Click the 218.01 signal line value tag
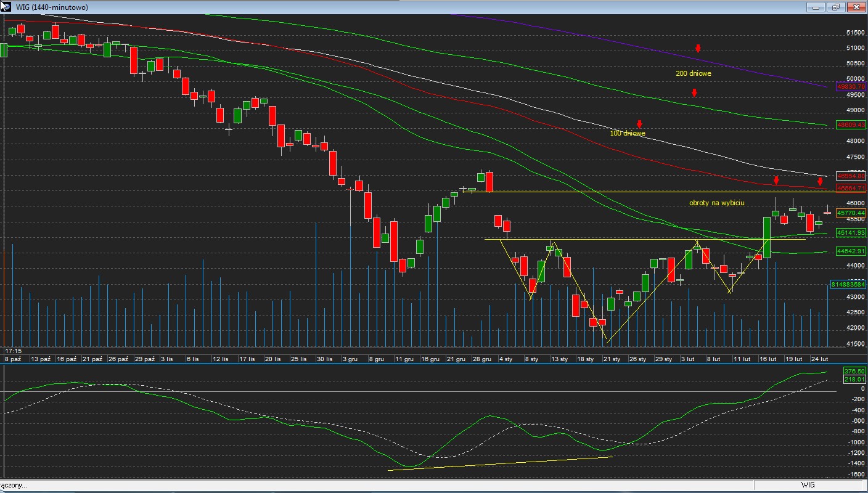The width and height of the screenshot is (868, 493). click(x=854, y=379)
